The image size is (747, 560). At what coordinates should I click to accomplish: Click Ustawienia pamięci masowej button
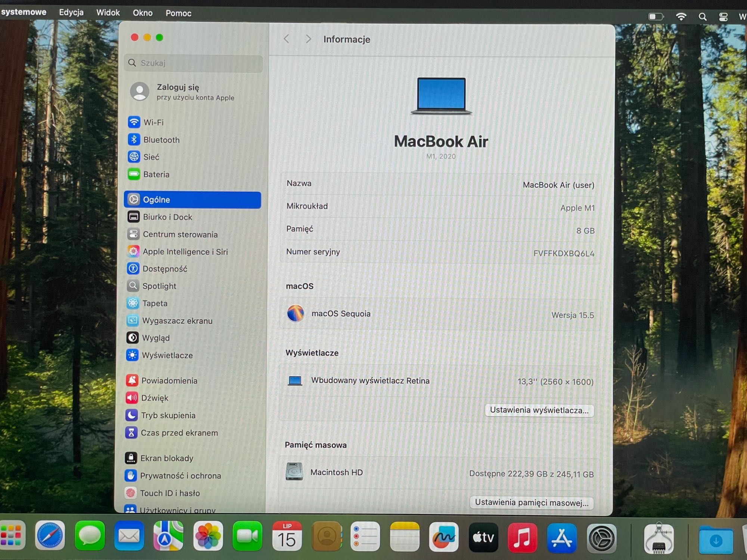click(531, 503)
